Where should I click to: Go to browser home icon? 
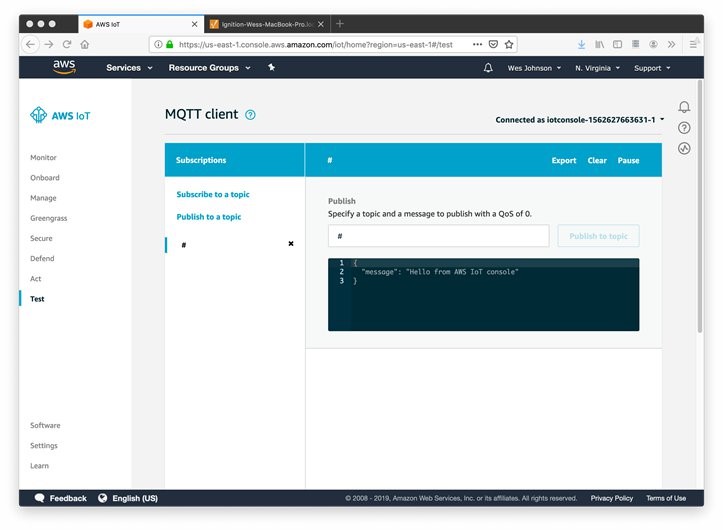coord(84,44)
